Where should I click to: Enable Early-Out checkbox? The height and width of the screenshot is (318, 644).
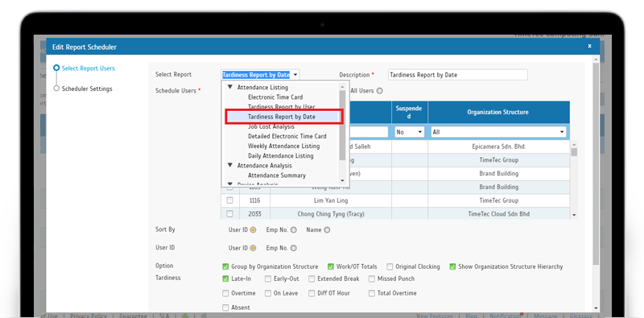point(268,279)
